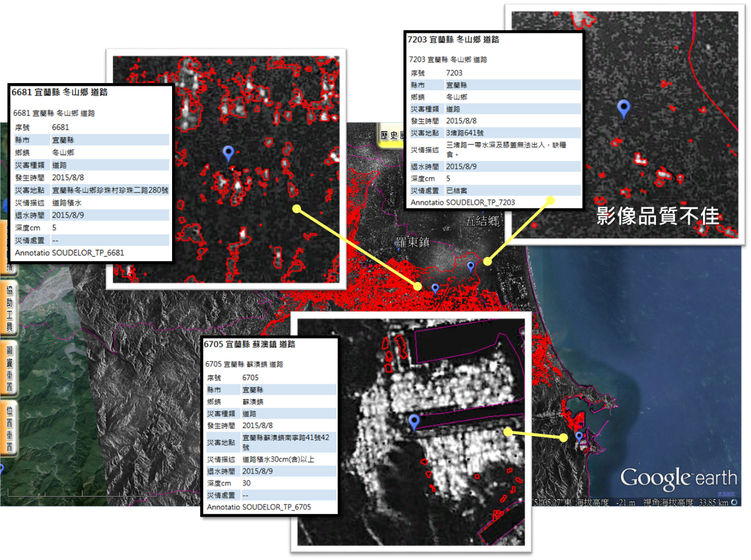The image size is (751, 560).
Task: Click the popup title 6681 宜蘭縣 冬山鄉 道路
Action: (x=59, y=92)
